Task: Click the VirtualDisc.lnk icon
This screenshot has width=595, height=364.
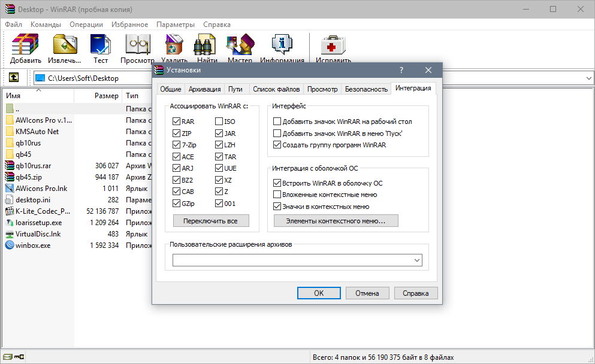Action: [x=10, y=234]
